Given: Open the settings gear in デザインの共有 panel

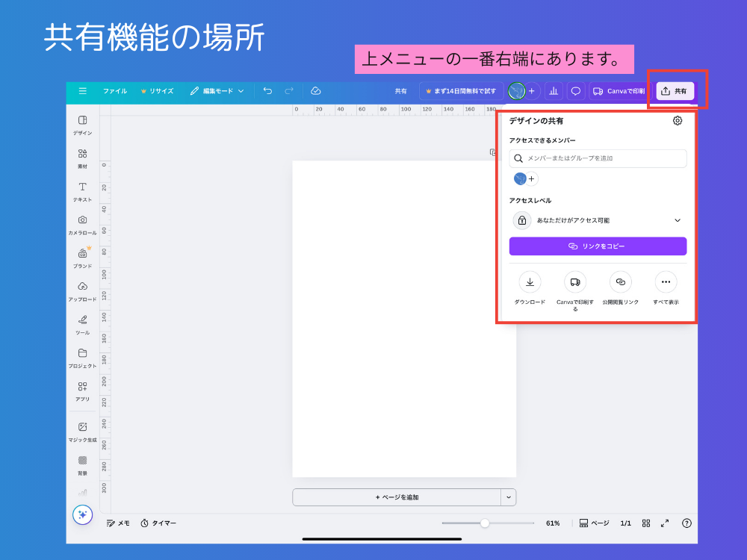Looking at the screenshot, I should click(x=677, y=120).
